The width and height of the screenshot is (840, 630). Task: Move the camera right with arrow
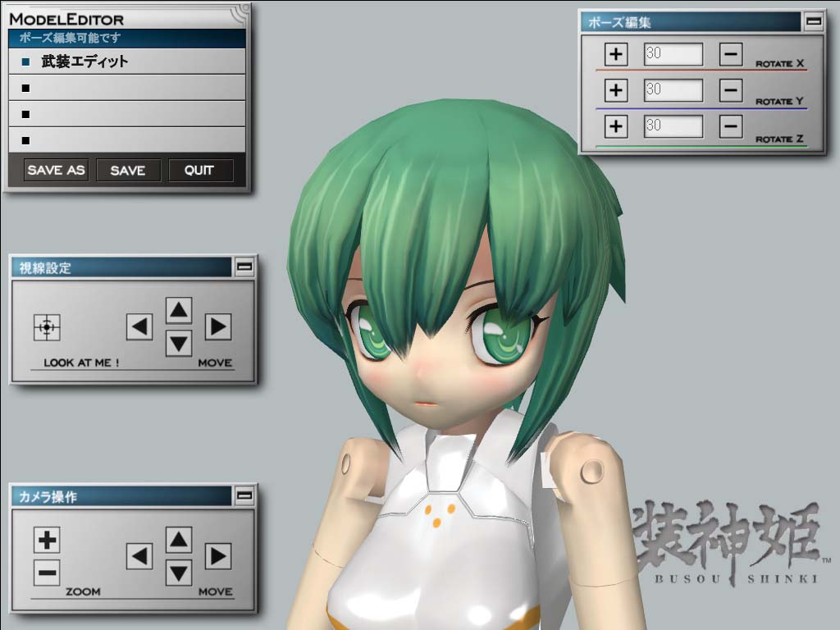click(217, 557)
